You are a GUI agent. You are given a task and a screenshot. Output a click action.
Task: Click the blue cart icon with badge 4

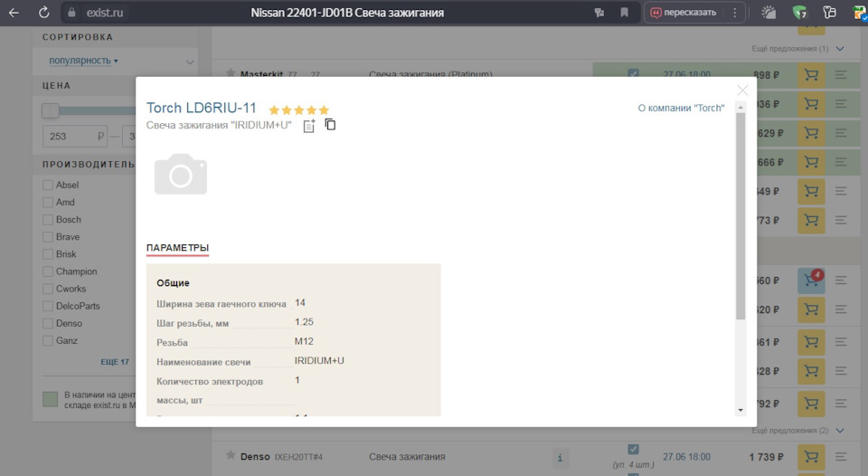(x=812, y=281)
